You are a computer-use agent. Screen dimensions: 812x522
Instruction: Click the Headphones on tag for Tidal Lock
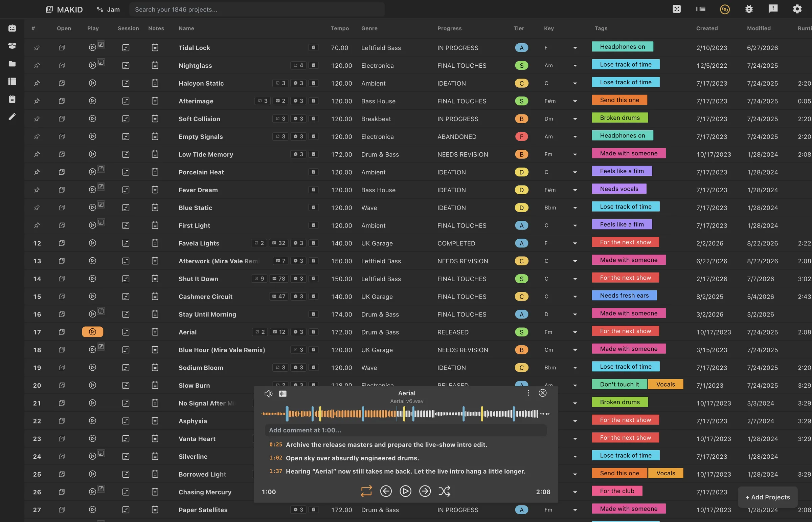[622, 47]
